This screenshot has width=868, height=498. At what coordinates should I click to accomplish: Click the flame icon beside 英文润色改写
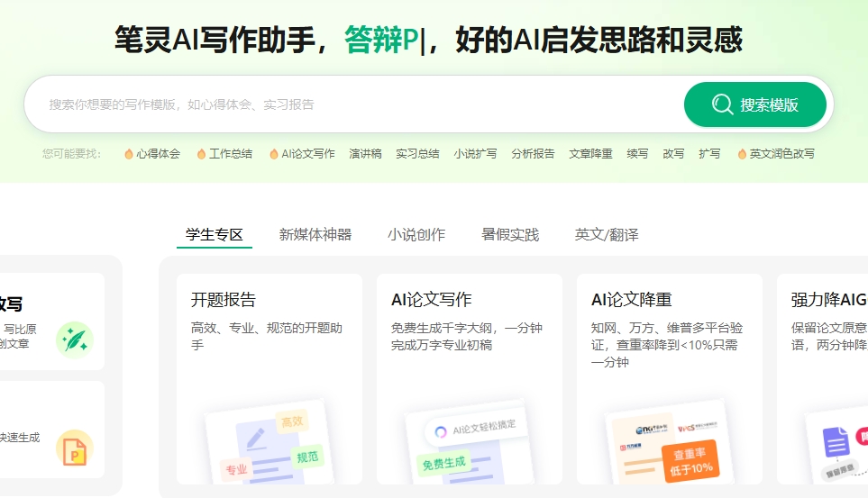tap(742, 154)
